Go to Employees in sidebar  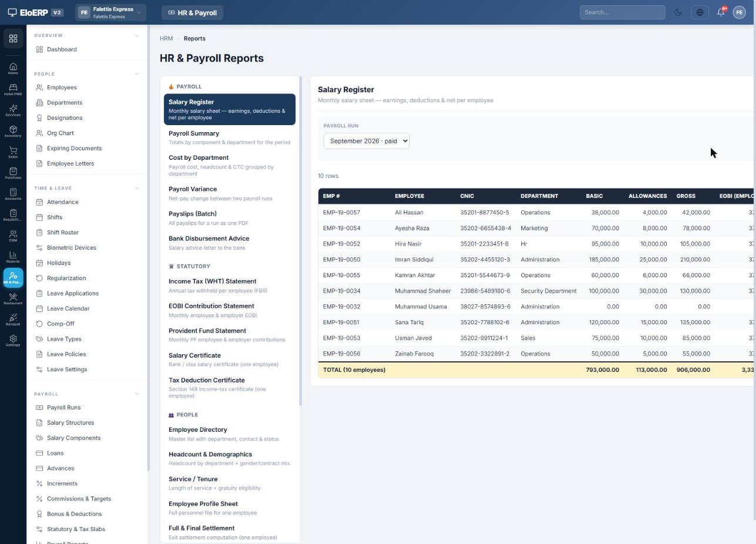pos(62,88)
